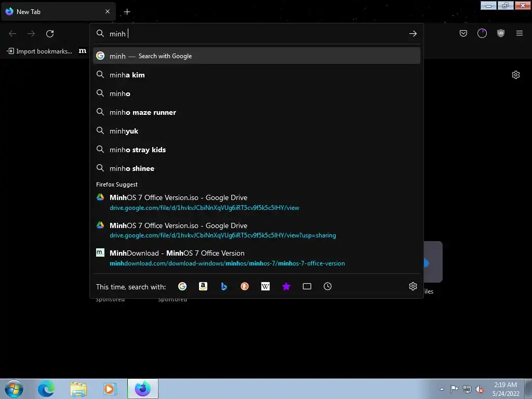Click Import bookmarks toolbar button
The width and height of the screenshot is (532, 399).
[x=39, y=51]
